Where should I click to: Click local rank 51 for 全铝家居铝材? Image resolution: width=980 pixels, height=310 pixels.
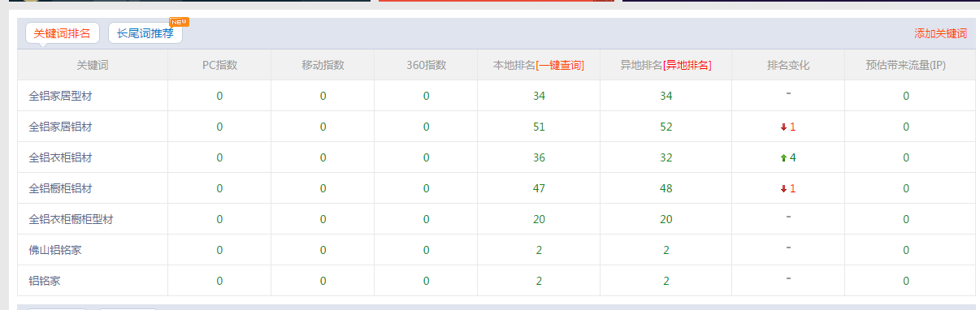pyautogui.click(x=539, y=127)
